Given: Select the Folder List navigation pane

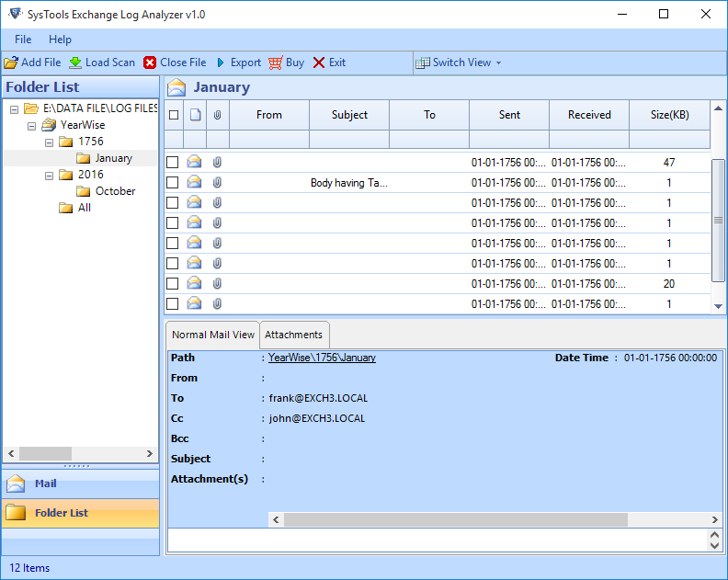Looking at the screenshot, I should pyautogui.click(x=81, y=513).
